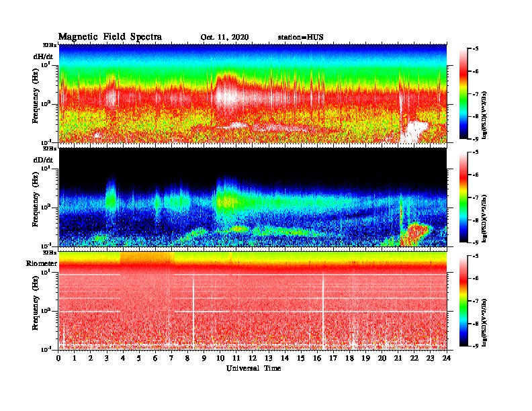
Task: Click hour '19' on the Universal Time axis
Action: (x=365, y=359)
